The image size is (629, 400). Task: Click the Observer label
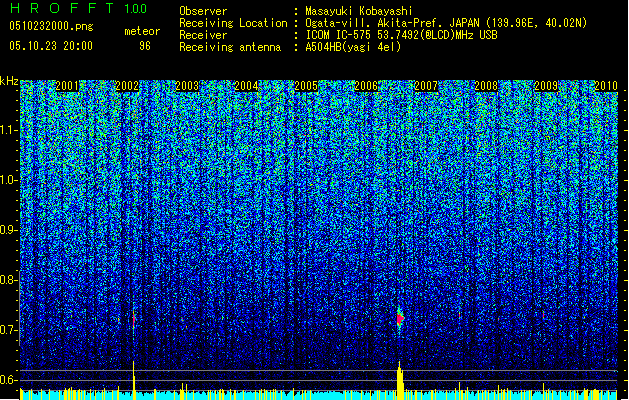coord(203,11)
